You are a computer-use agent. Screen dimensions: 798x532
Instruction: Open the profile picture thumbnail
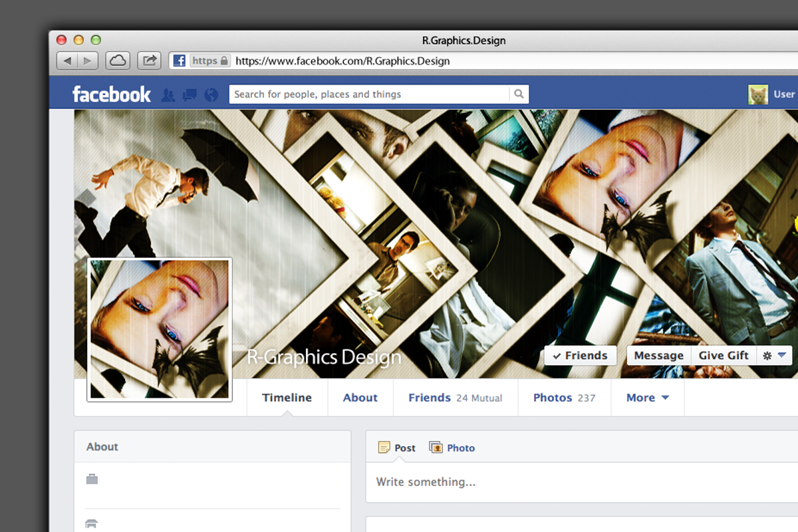160,329
